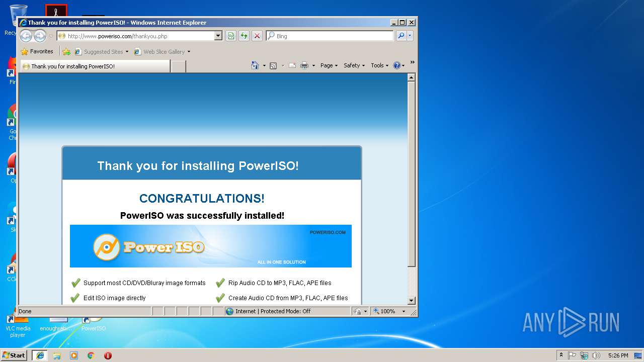Screen dimensions: 644x362
Task: Click 'Edit ISO image directly' feature text
Action: pos(115,298)
